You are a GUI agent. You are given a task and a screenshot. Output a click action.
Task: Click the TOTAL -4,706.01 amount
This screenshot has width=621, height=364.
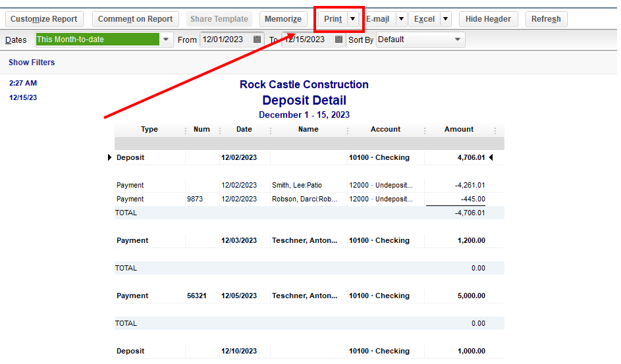point(470,213)
